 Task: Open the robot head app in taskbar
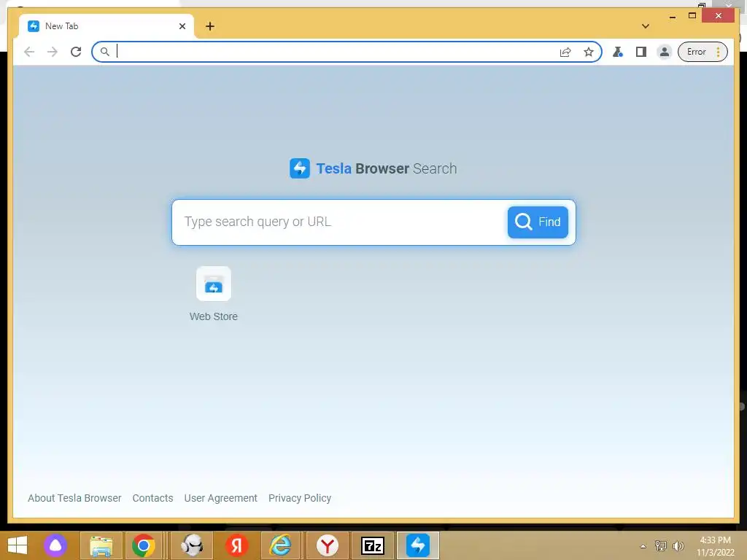[192, 545]
